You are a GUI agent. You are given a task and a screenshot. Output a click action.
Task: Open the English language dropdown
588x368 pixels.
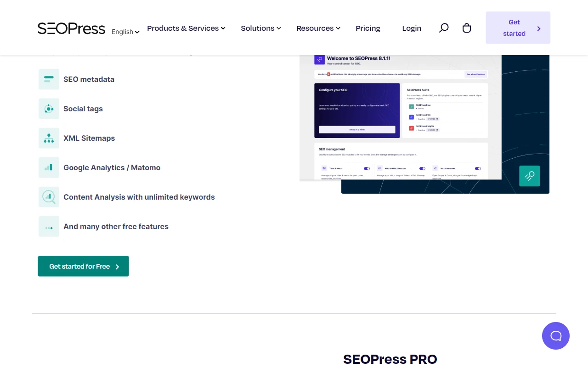125,32
